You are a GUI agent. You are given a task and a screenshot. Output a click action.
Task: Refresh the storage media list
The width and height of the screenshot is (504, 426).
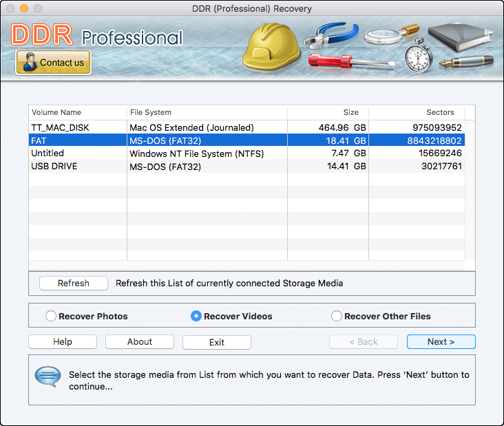coord(74,283)
